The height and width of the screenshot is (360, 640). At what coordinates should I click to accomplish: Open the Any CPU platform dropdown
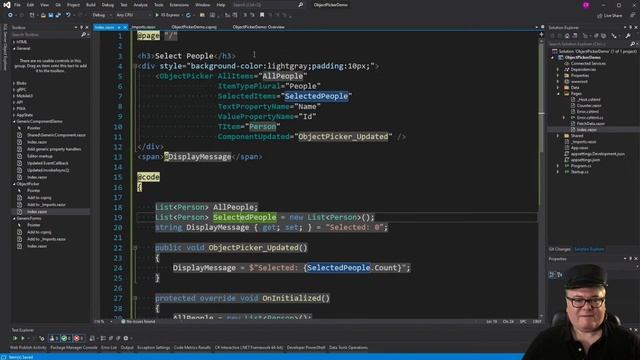click(x=132, y=15)
